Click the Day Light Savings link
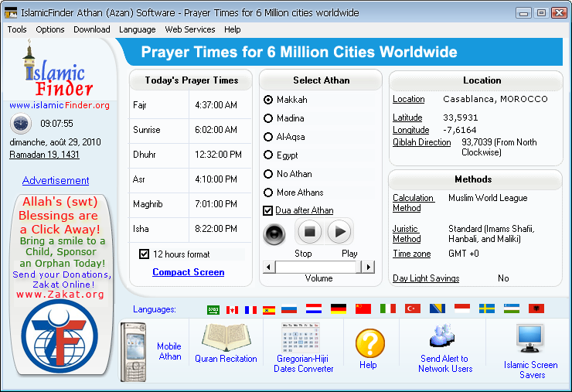 [426, 278]
